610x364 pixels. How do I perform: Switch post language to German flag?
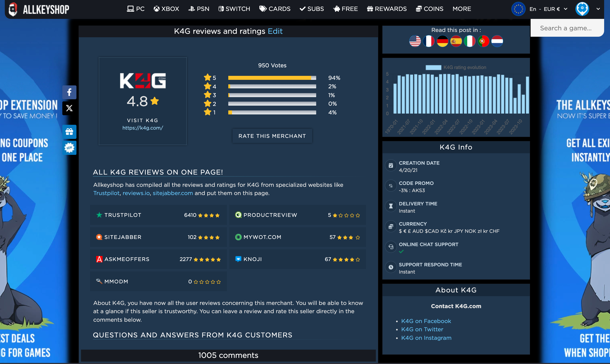point(442,41)
